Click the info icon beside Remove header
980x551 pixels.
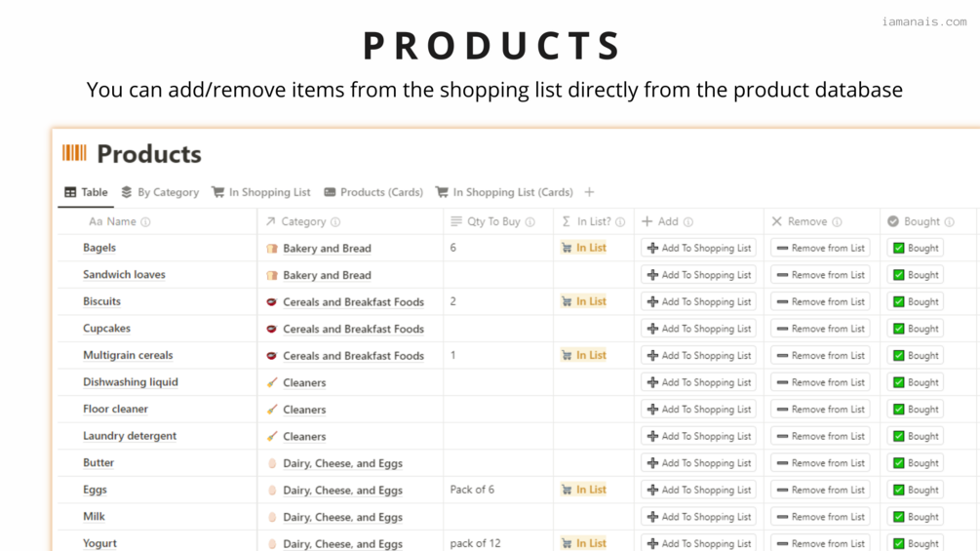pos(837,222)
